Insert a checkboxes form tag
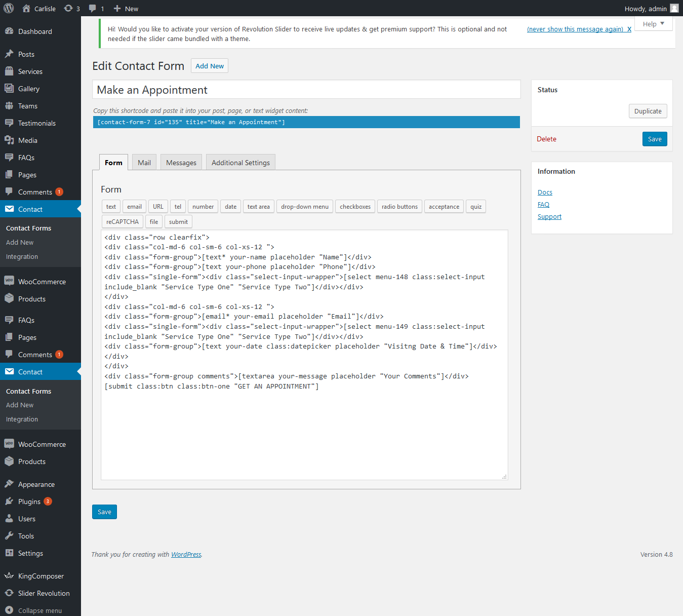Viewport: 683px width, 616px height. point(355,207)
